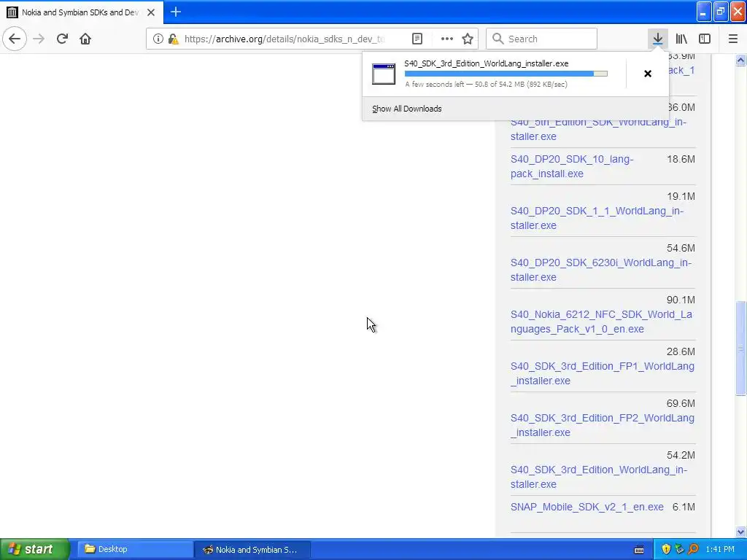Viewport: 747px width, 560px height.
Task: Click the 18.6M file size text
Action: tap(681, 159)
